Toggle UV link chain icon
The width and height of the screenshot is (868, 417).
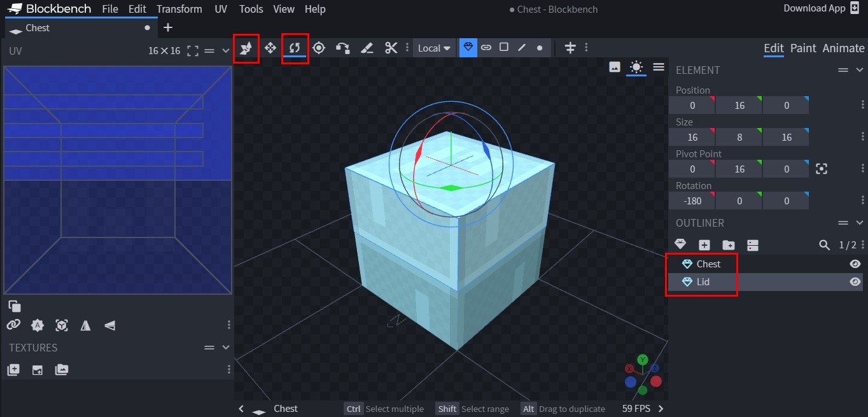pos(13,325)
